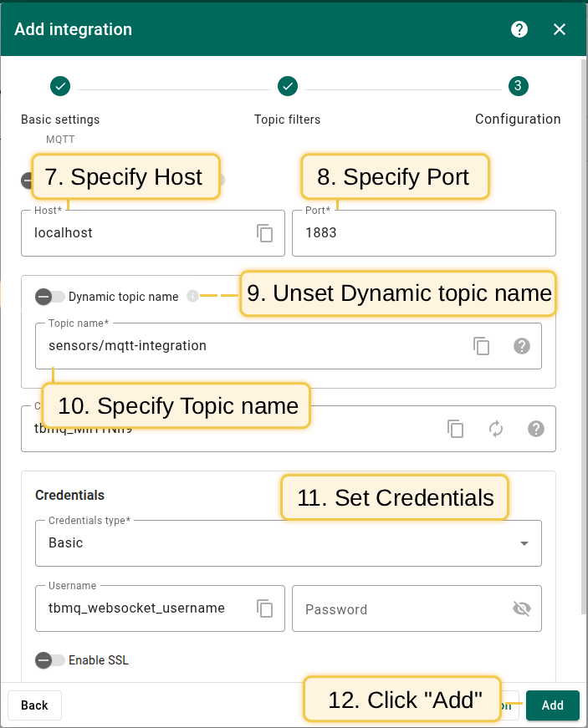Select the Configuration step 3
Viewport: 588px width, 728px height.
[518, 86]
